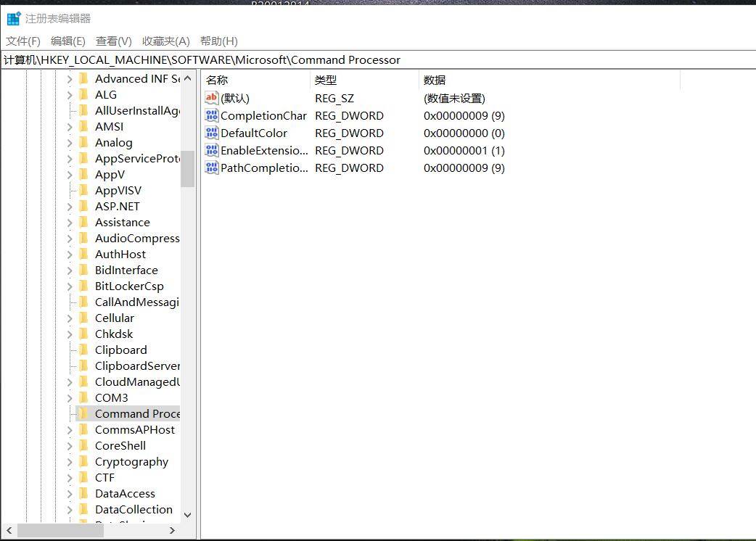Click the BidInterface folder icon
The image size is (756, 541).
click(83, 270)
